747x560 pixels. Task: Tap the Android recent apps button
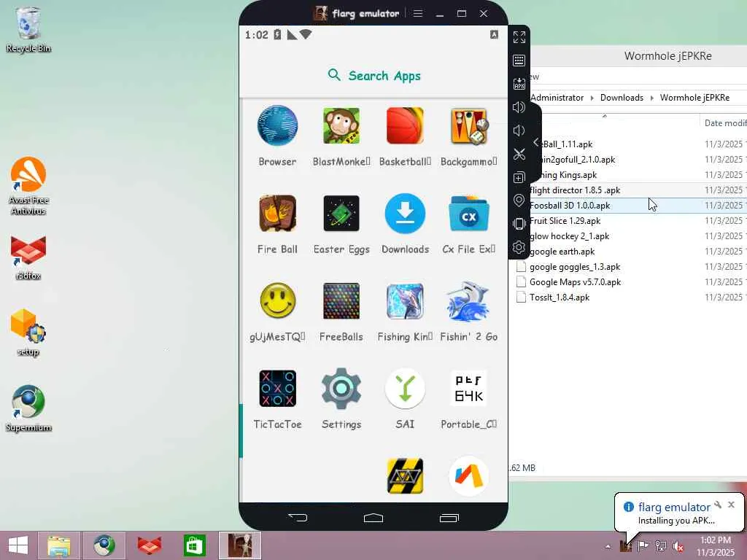[x=449, y=518]
